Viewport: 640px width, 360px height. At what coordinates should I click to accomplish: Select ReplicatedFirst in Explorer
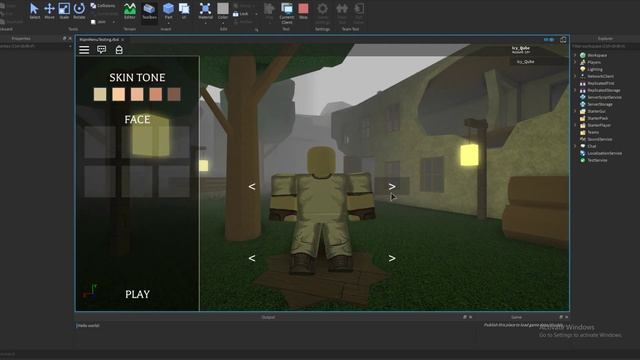pos(600,83)
